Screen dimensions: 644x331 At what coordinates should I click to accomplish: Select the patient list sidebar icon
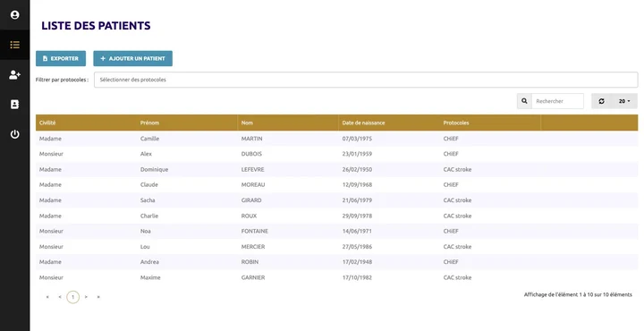[15, 45]
